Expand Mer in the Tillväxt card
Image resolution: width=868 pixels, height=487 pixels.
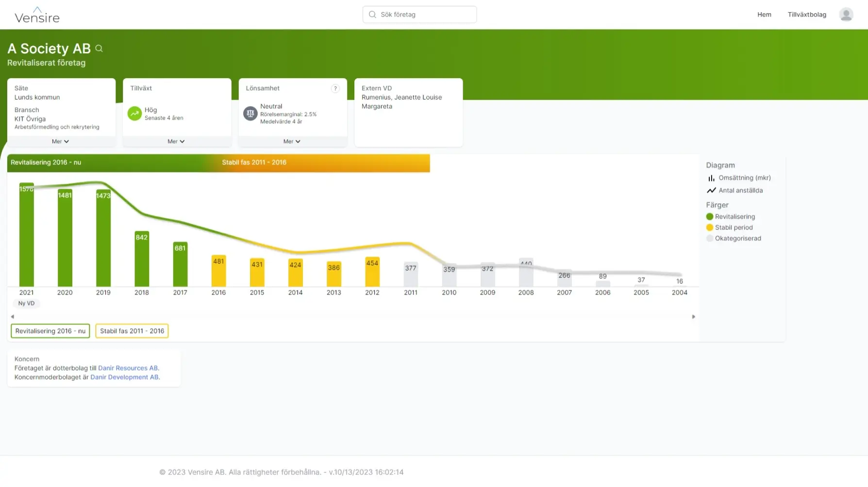point(176,142)
